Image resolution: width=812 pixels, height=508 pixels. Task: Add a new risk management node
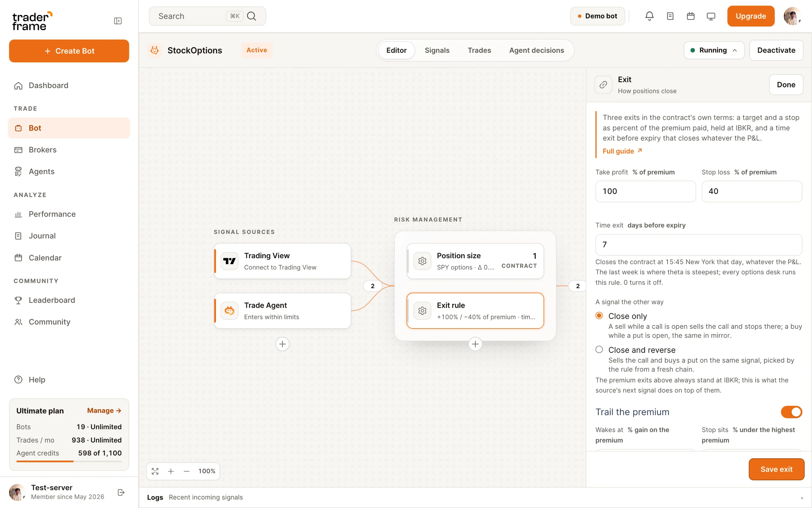tap(475, 344)
